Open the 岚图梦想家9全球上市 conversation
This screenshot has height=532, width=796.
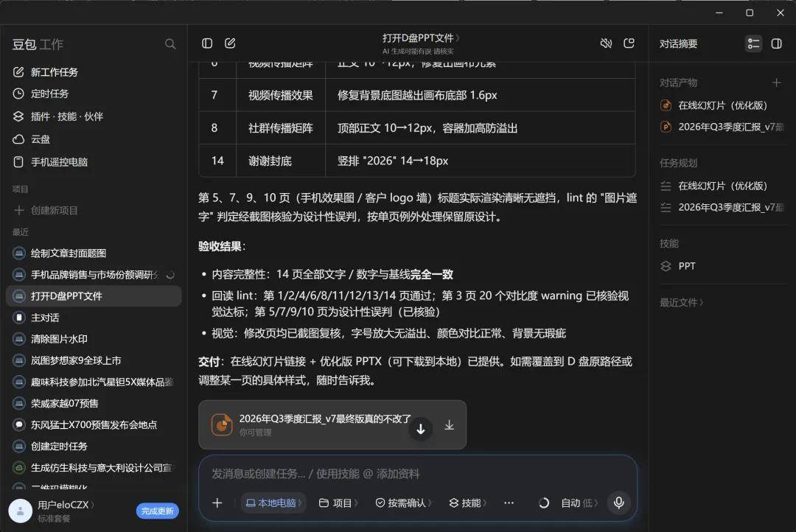[x=94, y=360]
